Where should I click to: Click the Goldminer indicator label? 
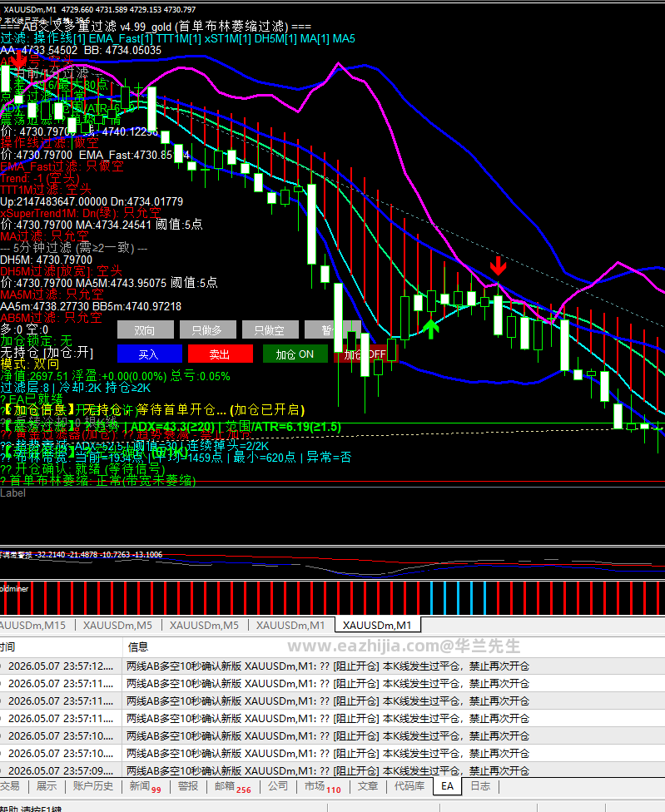click(14, 589)
